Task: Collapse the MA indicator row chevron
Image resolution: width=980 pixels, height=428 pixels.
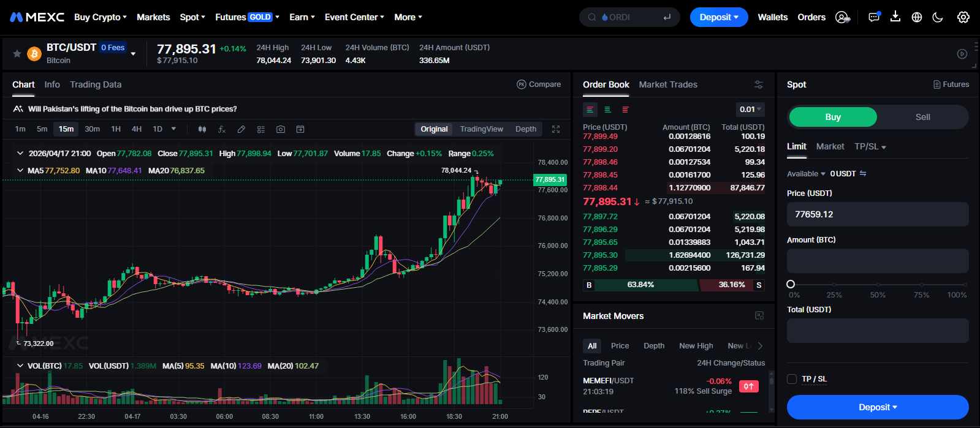Action: [x=20, y=171]
